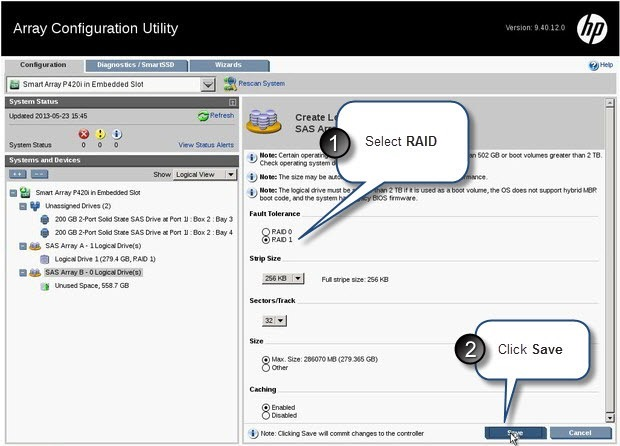The height and width of the screenshot is (446, 620).
Task: Choose the Other size radio option
Action: point(266,368)
